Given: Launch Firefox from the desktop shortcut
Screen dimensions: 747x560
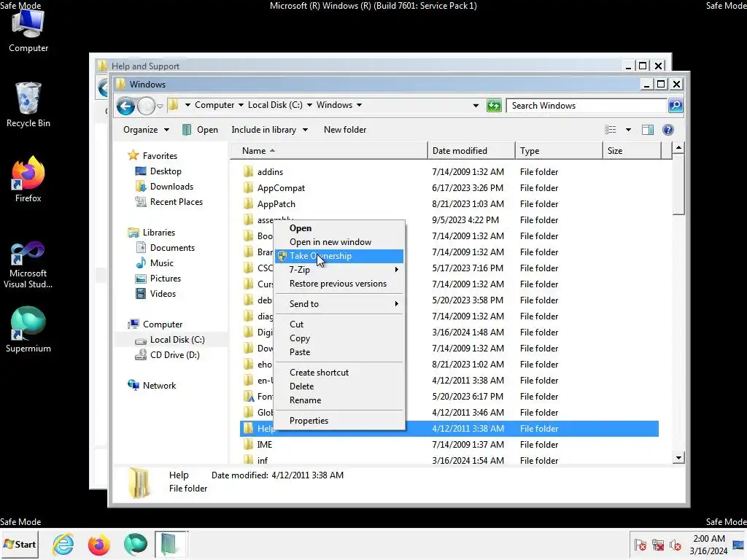Looking at the screenshot, I should 28,179.
